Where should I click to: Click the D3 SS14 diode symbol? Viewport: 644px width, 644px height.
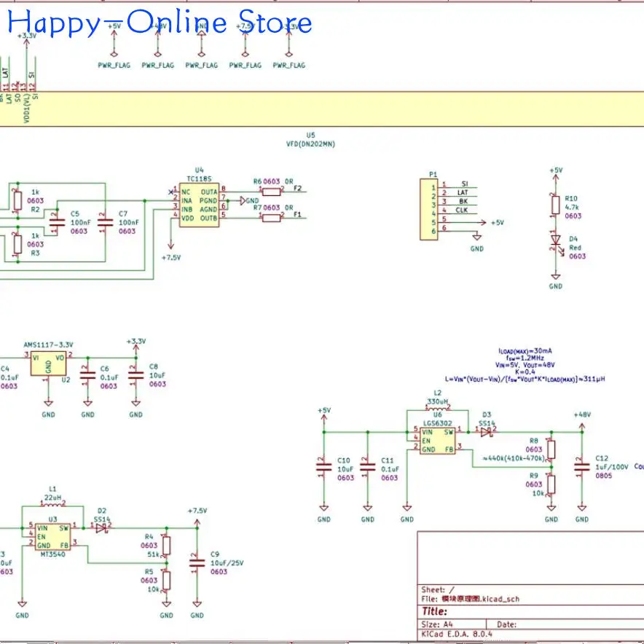tap(486, 432)
